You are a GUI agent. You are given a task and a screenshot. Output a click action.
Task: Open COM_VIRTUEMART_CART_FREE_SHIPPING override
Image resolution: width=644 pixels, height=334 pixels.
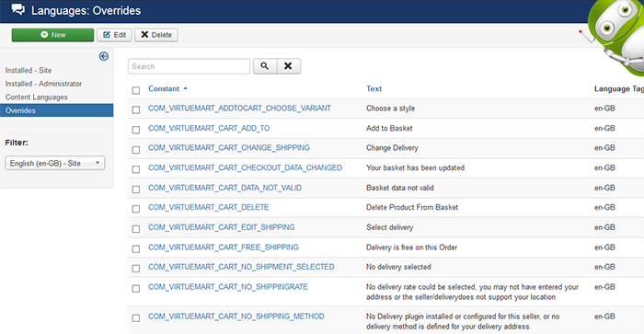pos(224,248)
